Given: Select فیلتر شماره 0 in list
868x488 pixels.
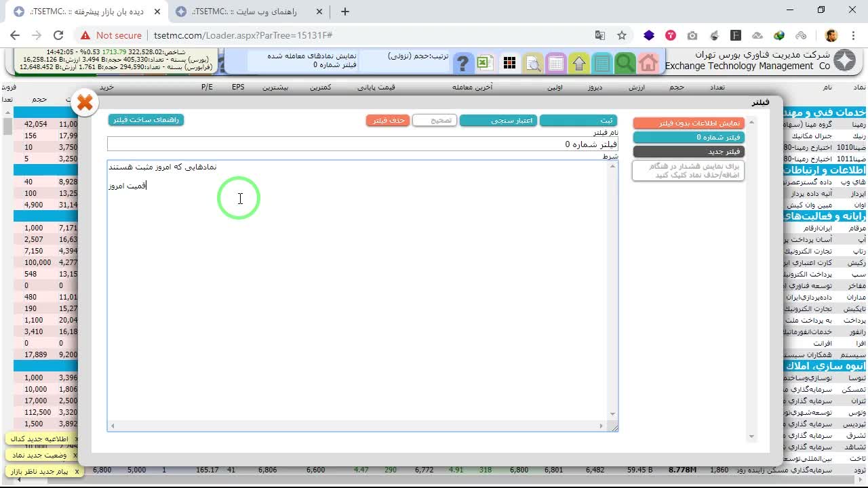Looking at the screenshot, I should [688, 138].
